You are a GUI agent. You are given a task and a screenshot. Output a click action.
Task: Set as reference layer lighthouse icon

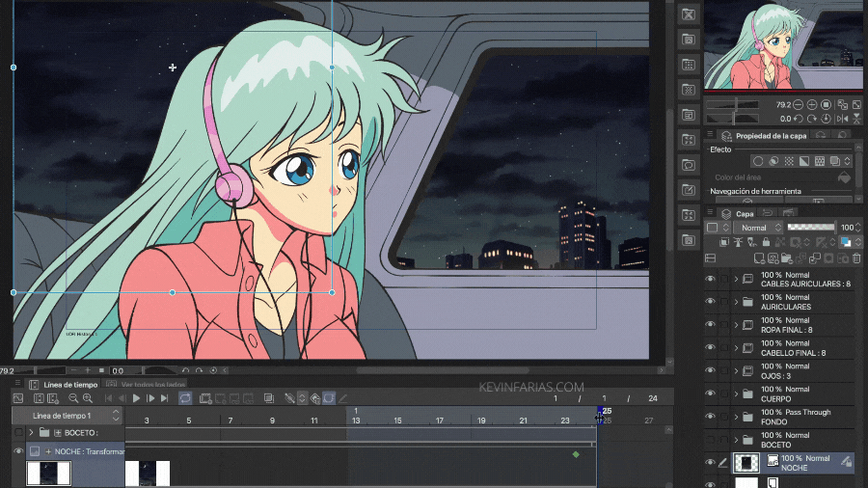pos(738,242)
